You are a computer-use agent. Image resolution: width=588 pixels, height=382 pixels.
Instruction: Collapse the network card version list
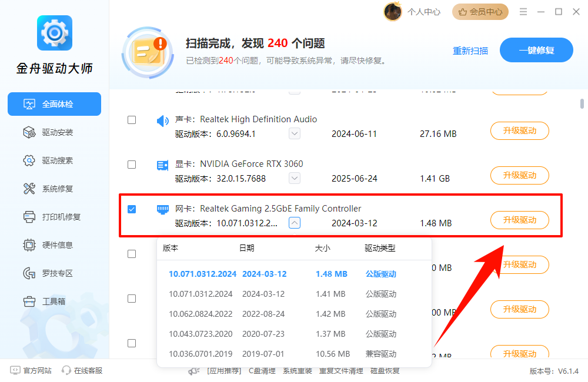(295, 222)
